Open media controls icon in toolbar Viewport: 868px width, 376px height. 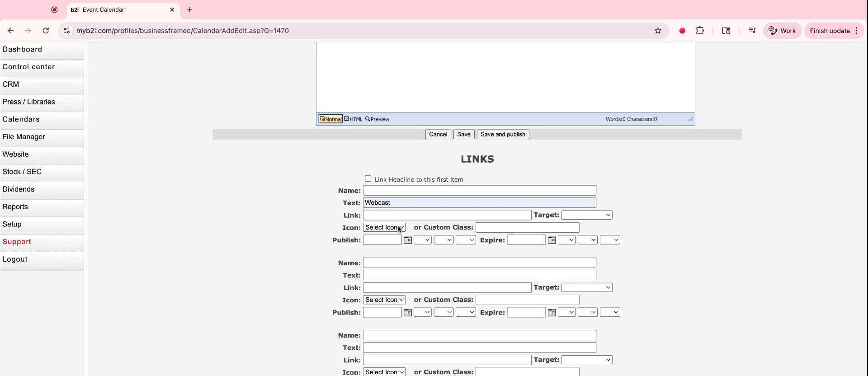(x=752, y=31)
